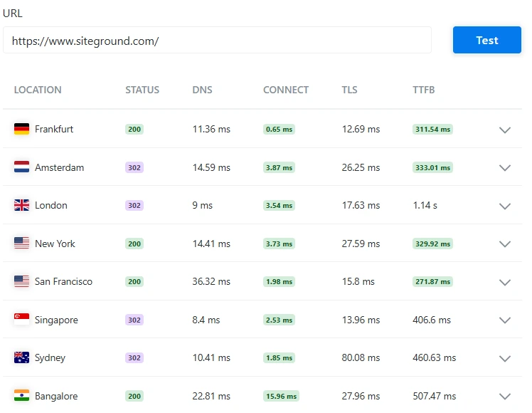Image resolution: width=532 pixels, height=413 pixels.
Task: Click the German flag beside Frankfurt
Action: click(x=22, y=129)
